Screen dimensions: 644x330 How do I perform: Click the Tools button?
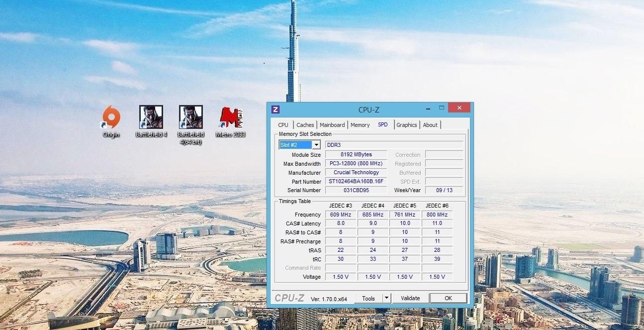pos(368,298)
